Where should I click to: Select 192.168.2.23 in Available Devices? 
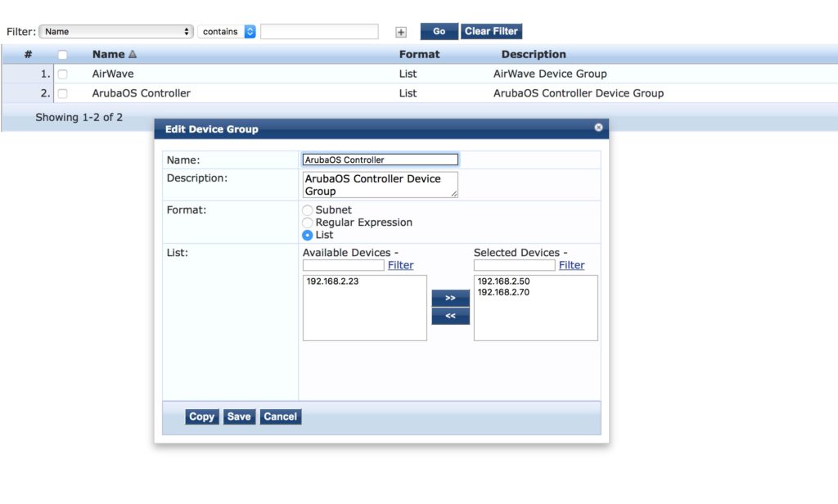click(332, 281)
